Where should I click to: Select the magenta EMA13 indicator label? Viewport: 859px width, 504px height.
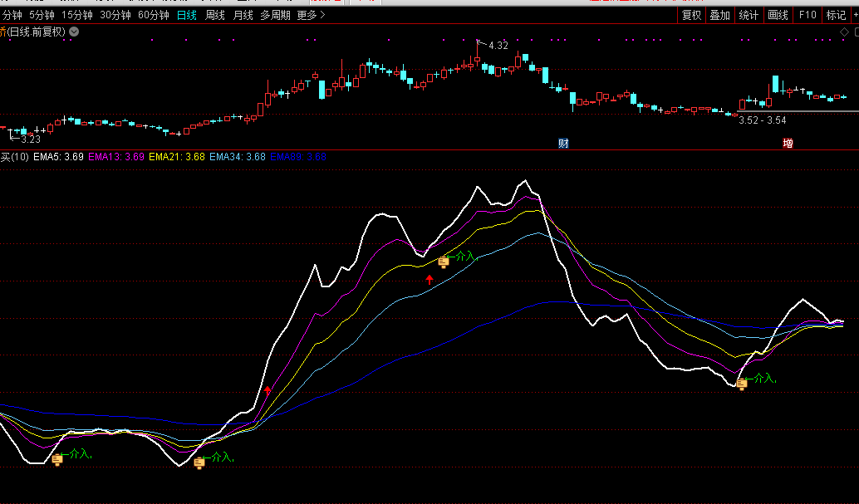tap(116, 156)
